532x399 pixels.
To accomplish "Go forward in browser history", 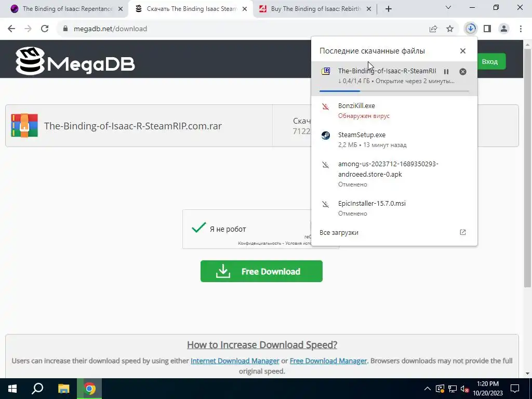I will click(x=28, y=29).
